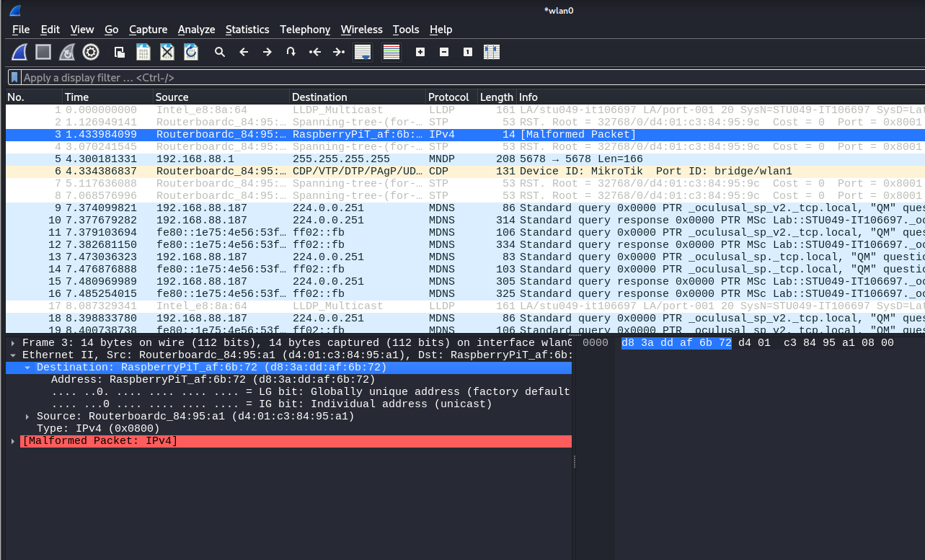Sort by Source column header

pos(221,97)
